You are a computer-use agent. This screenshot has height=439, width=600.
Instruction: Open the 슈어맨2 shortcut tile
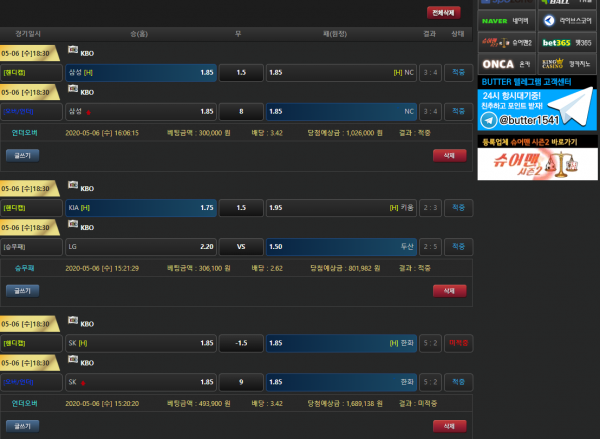504,42
